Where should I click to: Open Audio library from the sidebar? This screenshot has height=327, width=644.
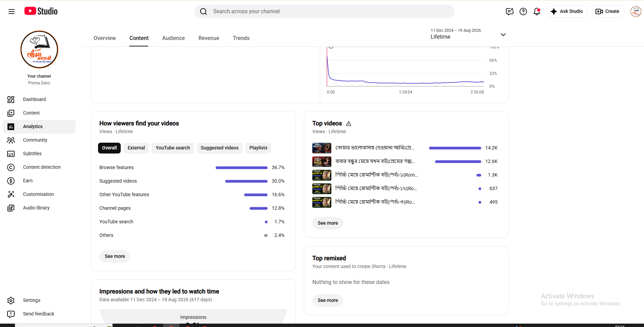click(x=39, y=208)
